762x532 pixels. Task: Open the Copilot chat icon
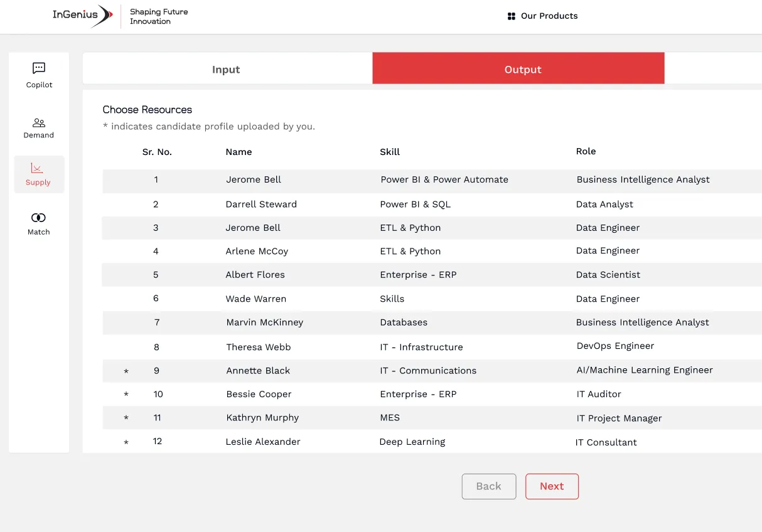coord(39,68)
